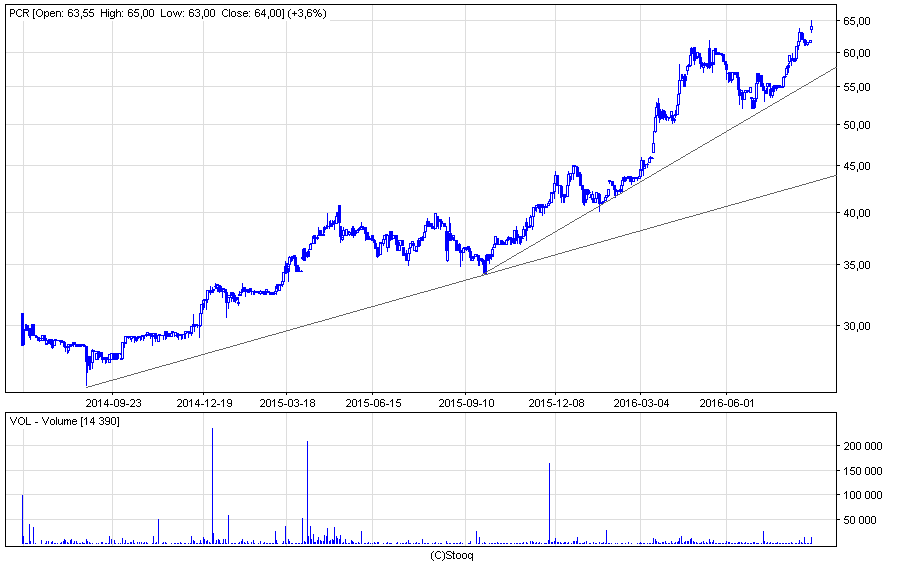Click the 65,00 price axis label
The width and height of the screenshot is (900, 563).
(x=856, y=21)
